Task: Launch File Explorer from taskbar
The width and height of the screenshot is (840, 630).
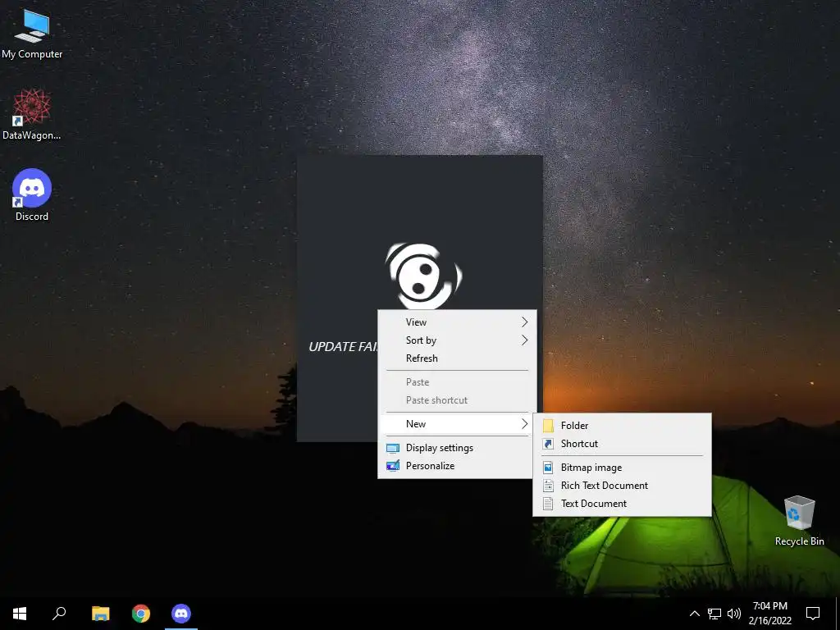Action: coord(100,614)
